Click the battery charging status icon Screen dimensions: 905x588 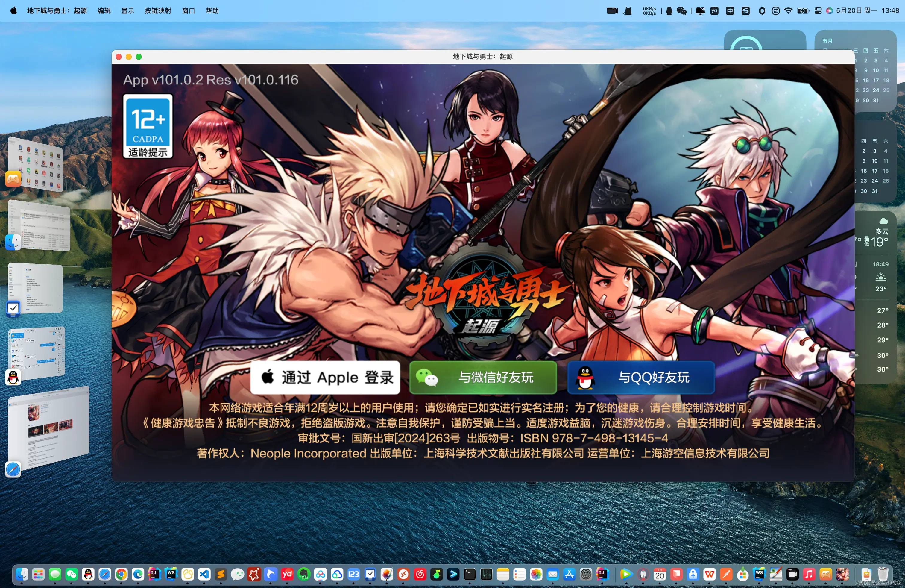click(x=803, y=11)
